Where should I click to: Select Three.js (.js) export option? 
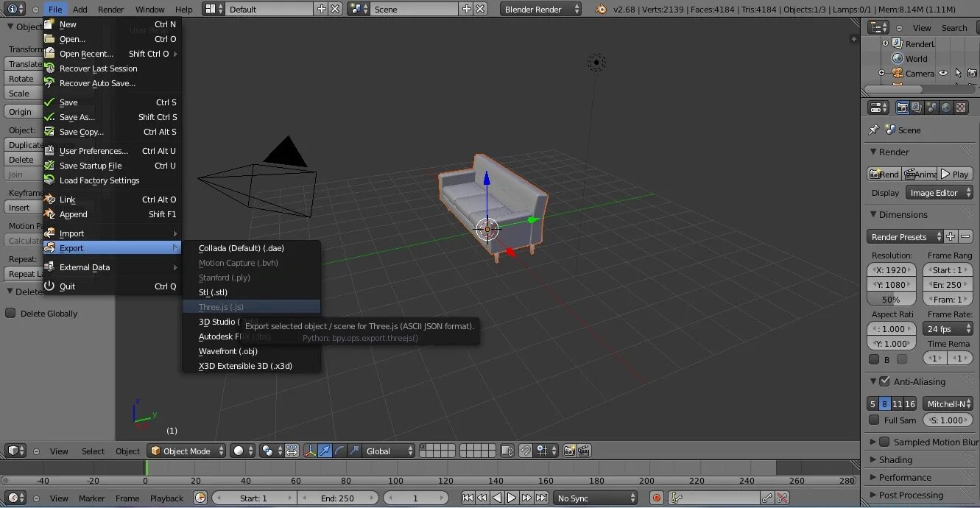coord(251,307)
